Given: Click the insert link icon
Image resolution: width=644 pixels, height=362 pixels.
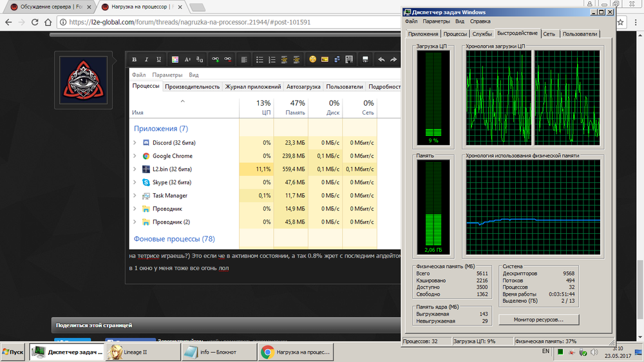Looking at the screenshot, I should point(216,59).
